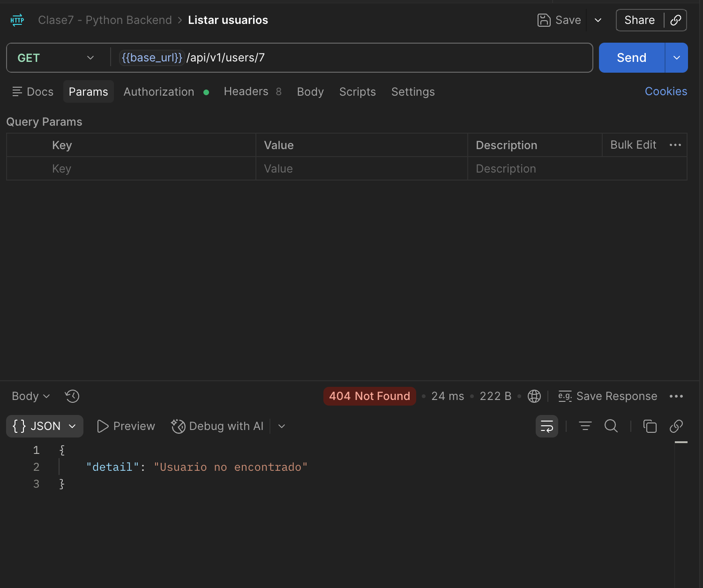
Task: Open the request Body tab
Action: [310, 92]
